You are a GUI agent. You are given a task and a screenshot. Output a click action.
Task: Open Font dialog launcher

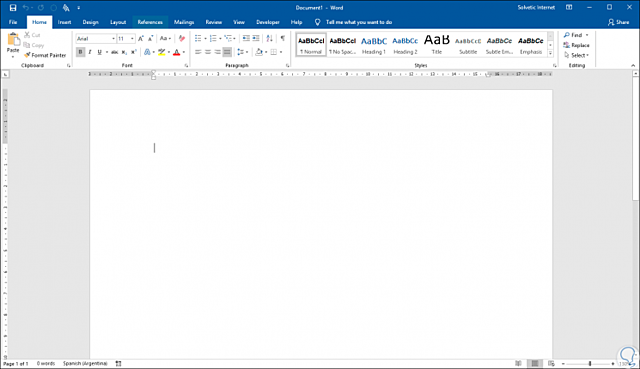tap(187, 65)
